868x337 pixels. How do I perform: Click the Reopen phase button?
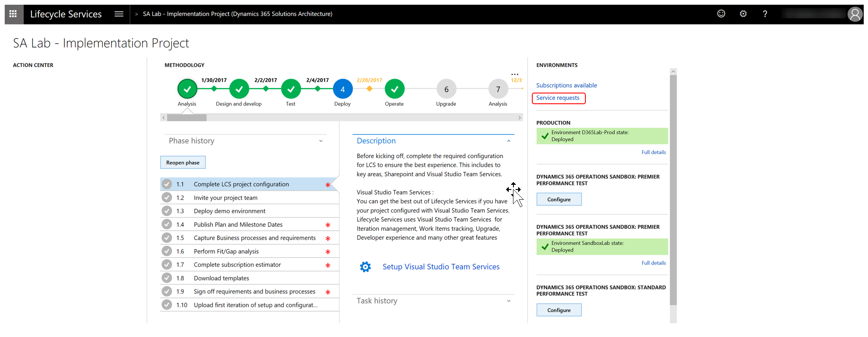tap(183, 162)
